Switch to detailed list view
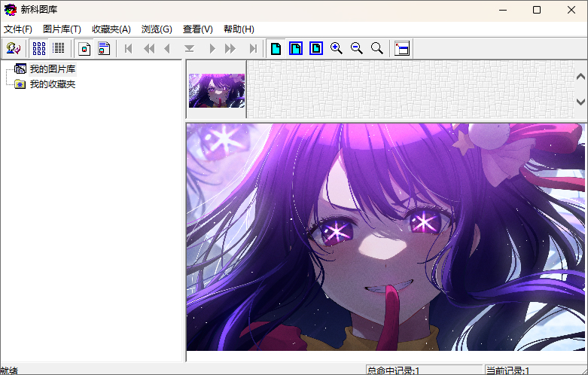Viewport: 588px width, 375px height. point(58,48)
